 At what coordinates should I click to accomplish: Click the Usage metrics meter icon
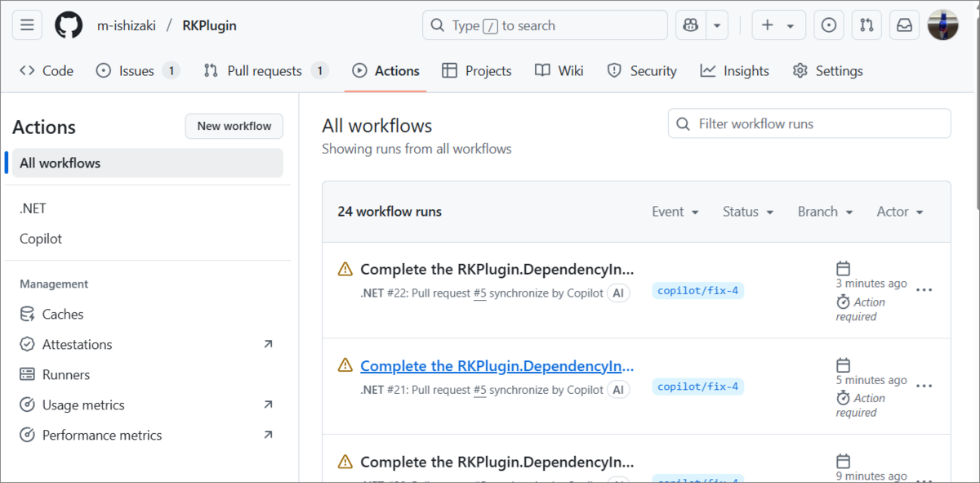click(27, 405)
